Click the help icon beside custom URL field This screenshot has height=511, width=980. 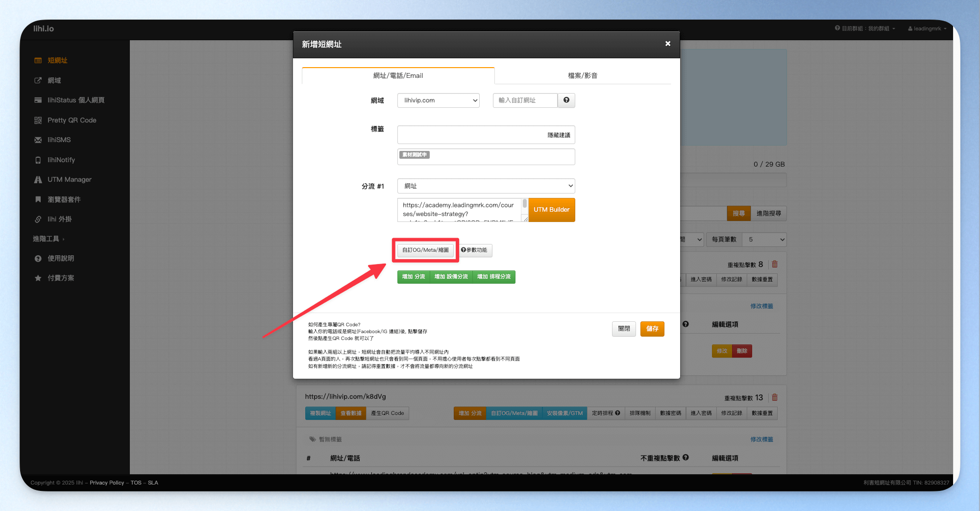566,100
